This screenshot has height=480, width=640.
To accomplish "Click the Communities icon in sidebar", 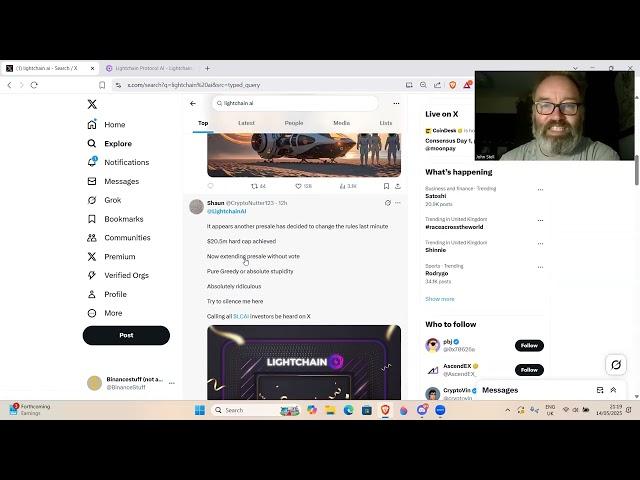I will click(x=92, y=238).
